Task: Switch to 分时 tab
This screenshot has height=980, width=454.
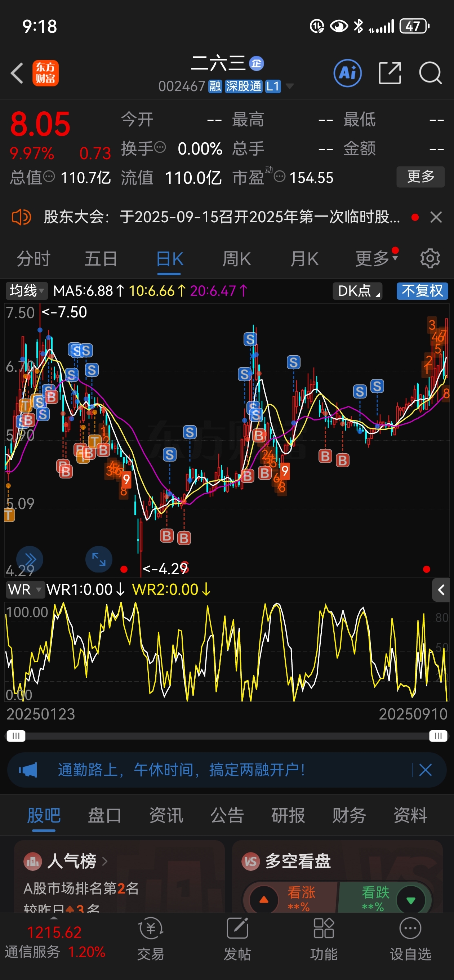Action: (x=34, y=259)
